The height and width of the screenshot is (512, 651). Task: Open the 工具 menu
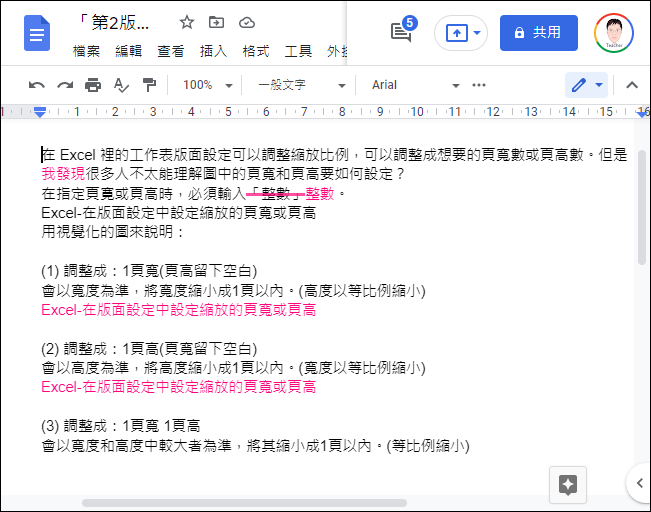(298, 51)
